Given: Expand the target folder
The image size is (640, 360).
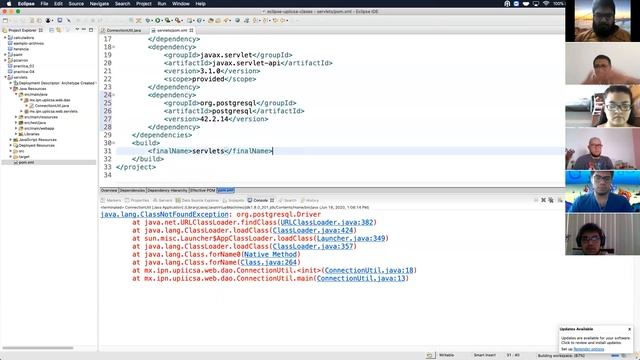Looking at the screenshot, I should 11,157.
